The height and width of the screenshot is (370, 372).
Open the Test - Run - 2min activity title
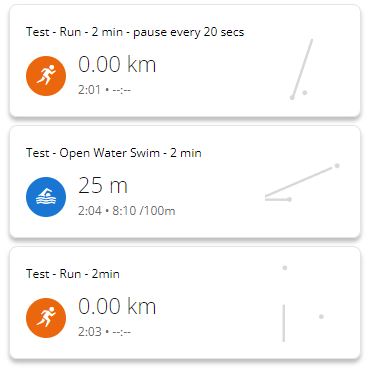73,274
